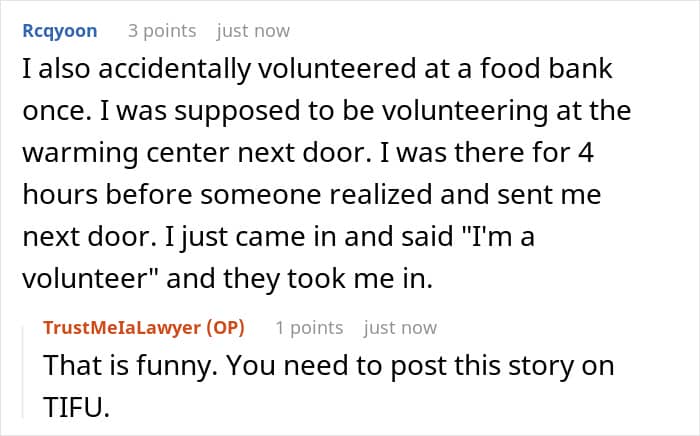
Task: Collapse the reply using its vertical thread line
Action: click(23, 372)
